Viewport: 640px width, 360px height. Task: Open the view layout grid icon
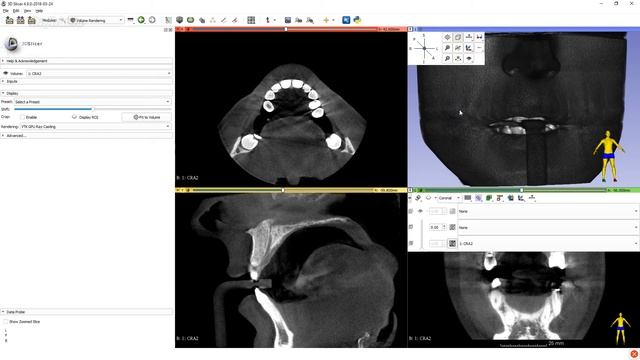pyautogui.click(x=251, y=20)
